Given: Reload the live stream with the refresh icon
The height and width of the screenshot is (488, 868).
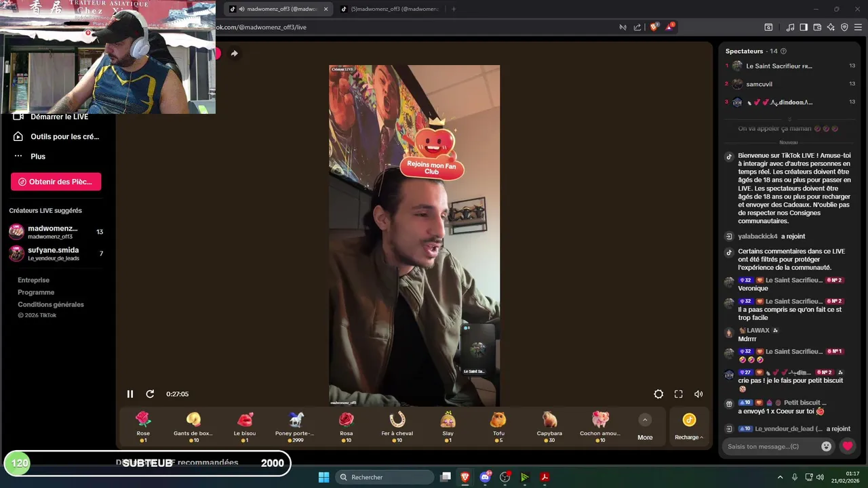Looking at the screenshot, I should tap(150, 394).
